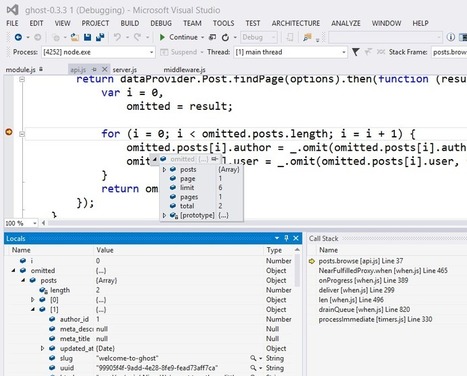Viewport: 467px width, 376px height.
Task: Click the Navigate Backward arrow icon
Action: 18,37
